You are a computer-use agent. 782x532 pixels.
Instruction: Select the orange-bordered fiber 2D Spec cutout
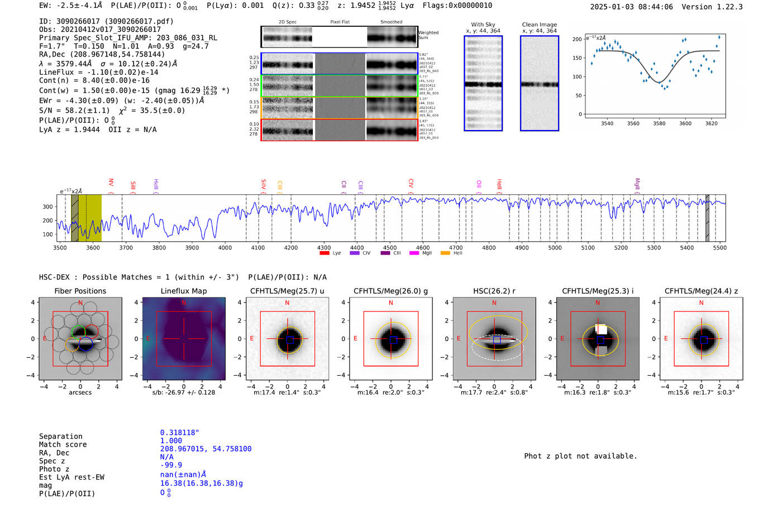288,108
